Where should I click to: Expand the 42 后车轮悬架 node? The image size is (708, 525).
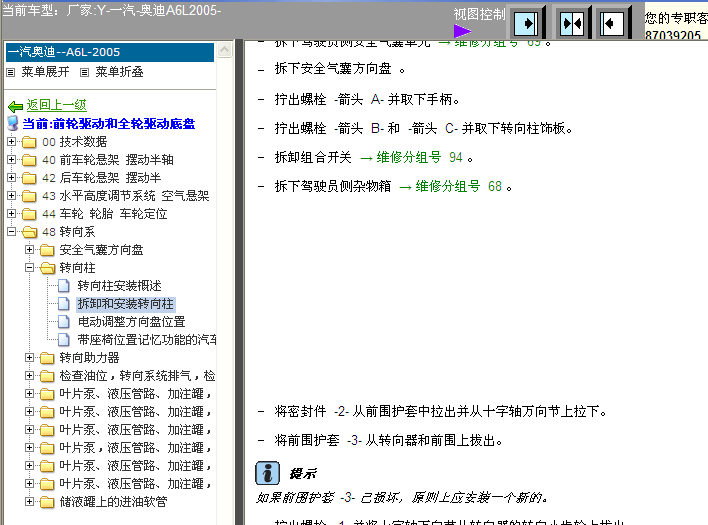(12, 177)
